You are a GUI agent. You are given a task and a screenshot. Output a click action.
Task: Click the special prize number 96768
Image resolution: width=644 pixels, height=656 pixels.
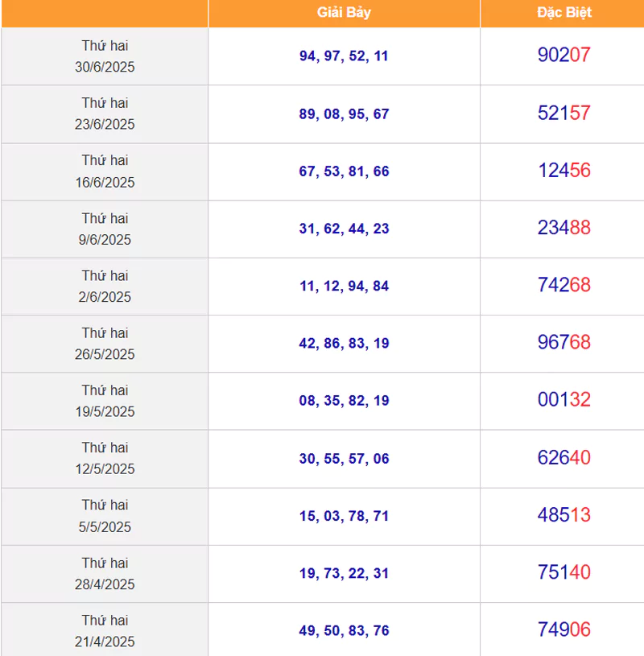[x=563, y=342]
